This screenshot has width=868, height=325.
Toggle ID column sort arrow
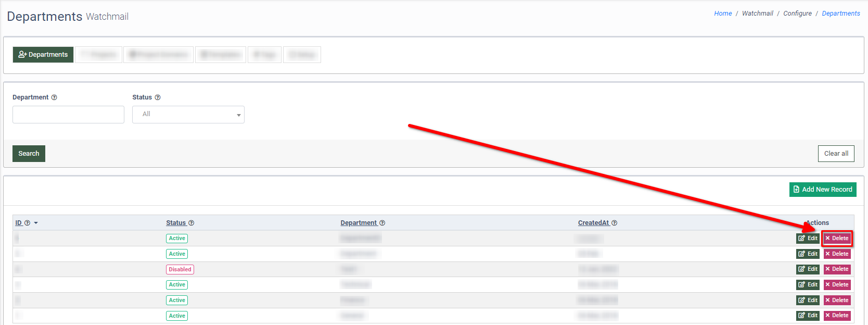click(36, 223)
